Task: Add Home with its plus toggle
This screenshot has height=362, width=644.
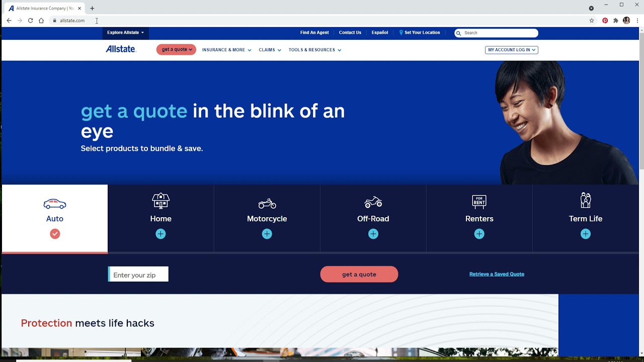Action: [160, 234]
